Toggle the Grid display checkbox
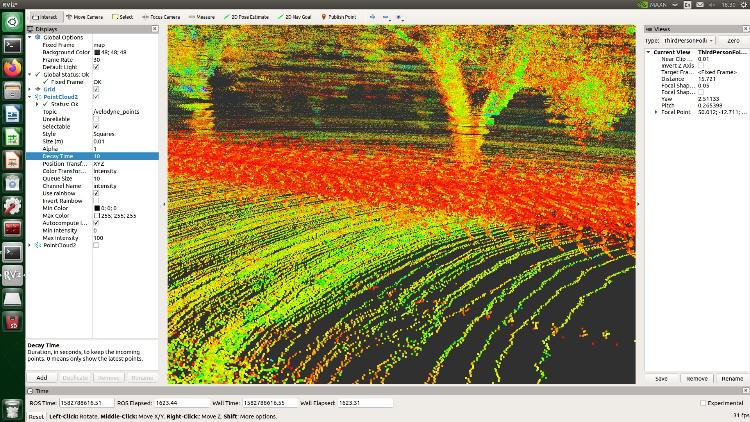Image resolution: width=750 pixels, height=422 pixels. tap(96, 89)
